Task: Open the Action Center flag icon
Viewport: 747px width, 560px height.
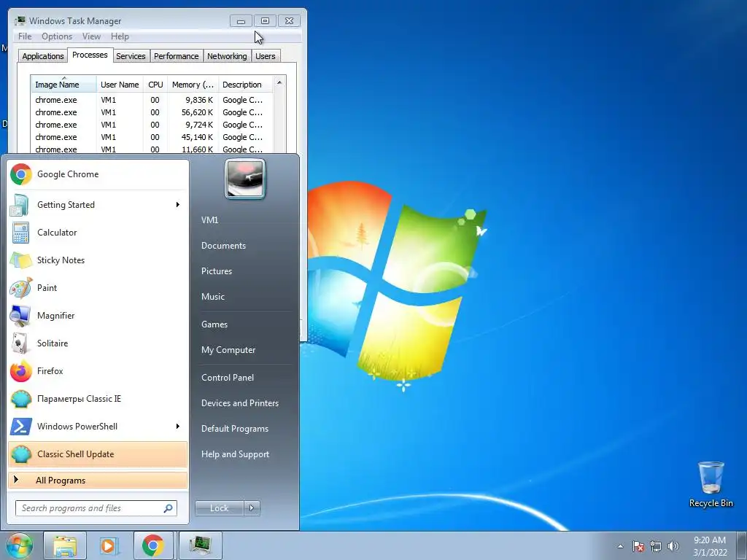Action: 638,546
